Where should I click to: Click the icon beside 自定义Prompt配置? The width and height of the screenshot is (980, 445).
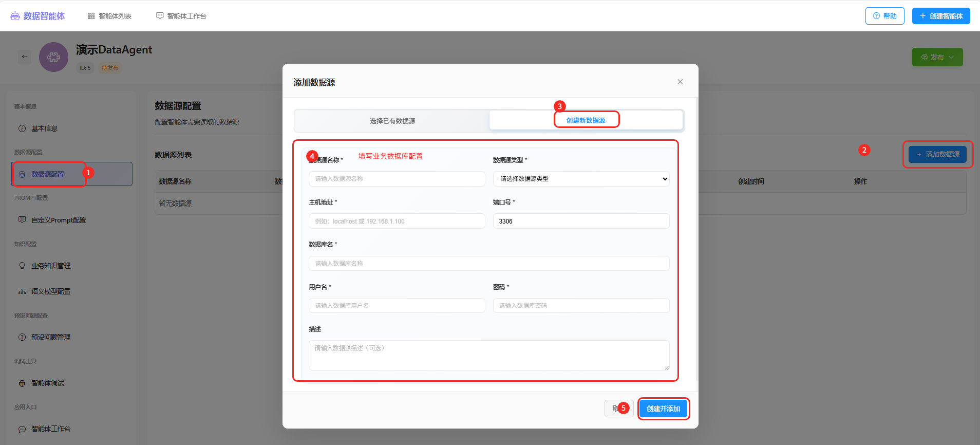(22, 220)
